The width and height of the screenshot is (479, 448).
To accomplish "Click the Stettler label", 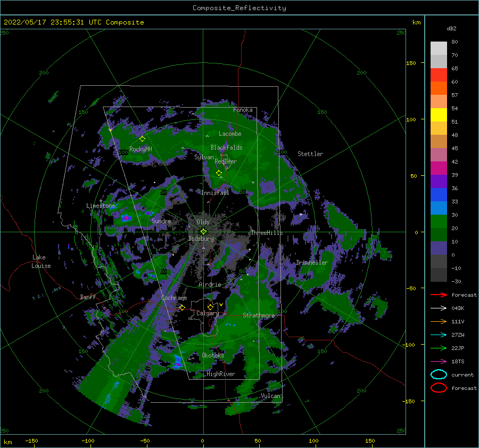I will tap(310, 154).
